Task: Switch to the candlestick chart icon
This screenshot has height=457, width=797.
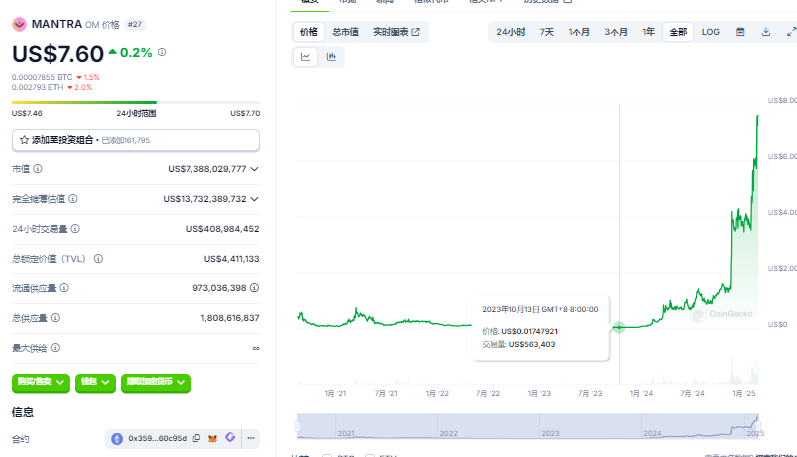Action: [331, 57]
